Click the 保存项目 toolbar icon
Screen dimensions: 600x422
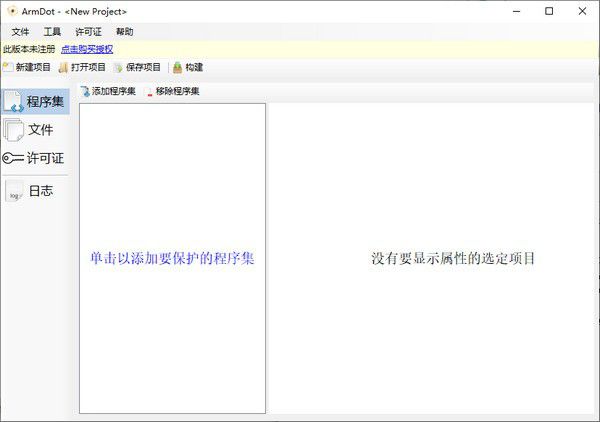coord(119,68)
